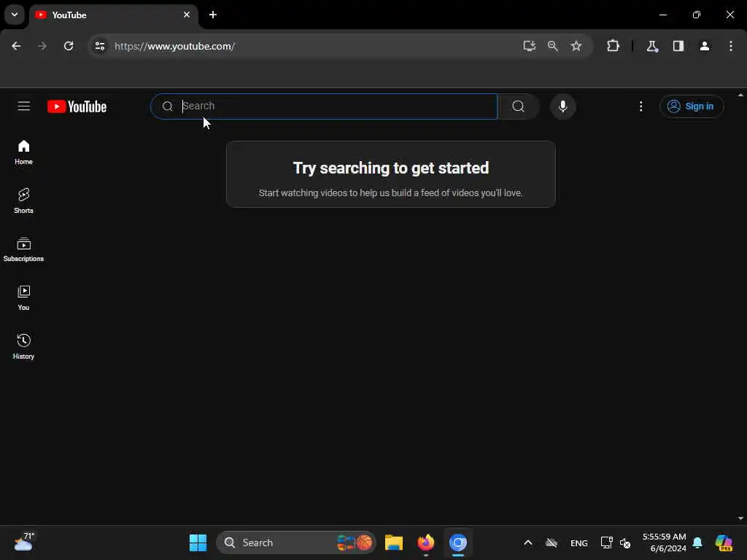Open the Windows Start menu
This screenshot has height=560, width=747.
198,542
